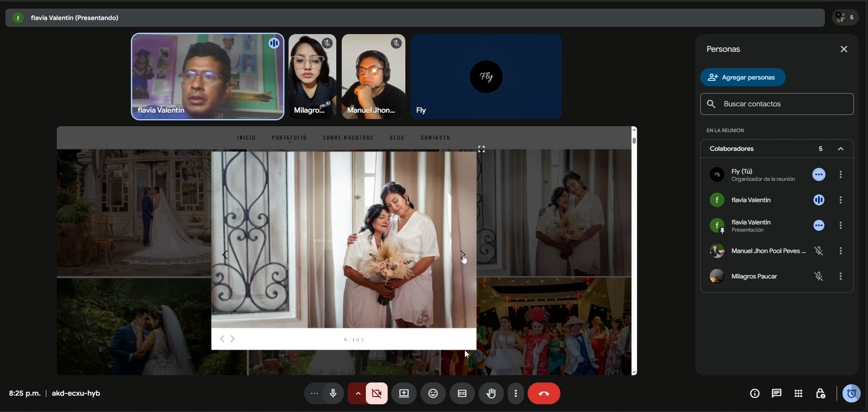Open video settings caret beside camera
This screenshot has width=868, height=412.
358,393
